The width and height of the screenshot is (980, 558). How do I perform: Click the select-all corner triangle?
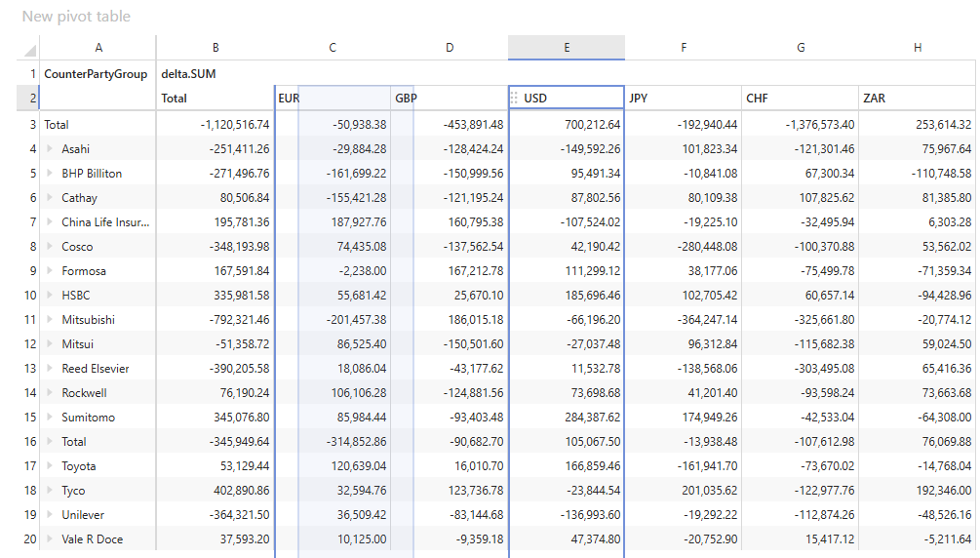(29, 50)
